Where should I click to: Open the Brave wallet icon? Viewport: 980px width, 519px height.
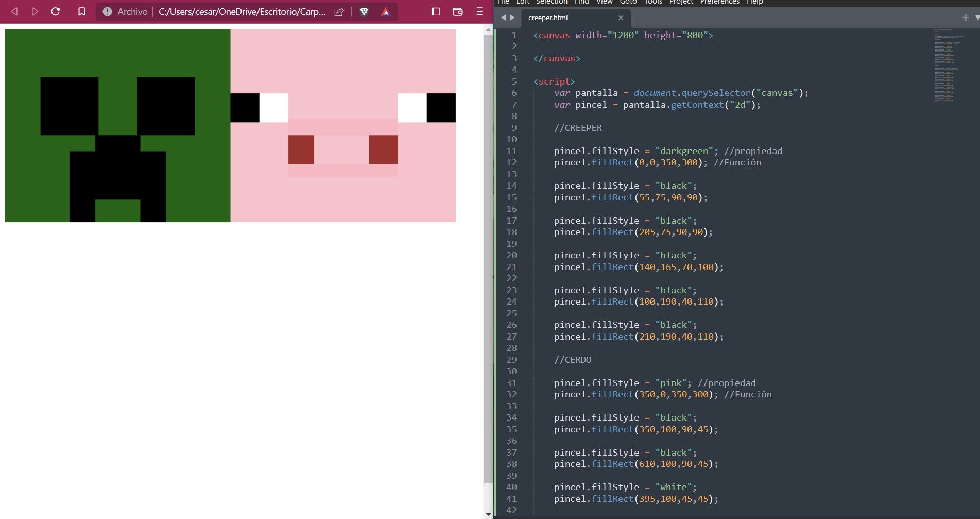[x=457, y=11]
